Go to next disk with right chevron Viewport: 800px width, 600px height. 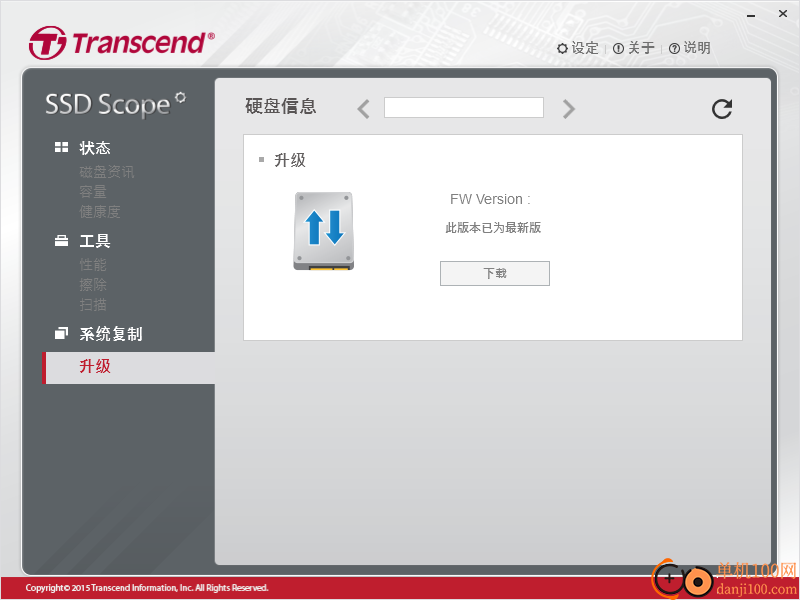click(x=568, y=109)
